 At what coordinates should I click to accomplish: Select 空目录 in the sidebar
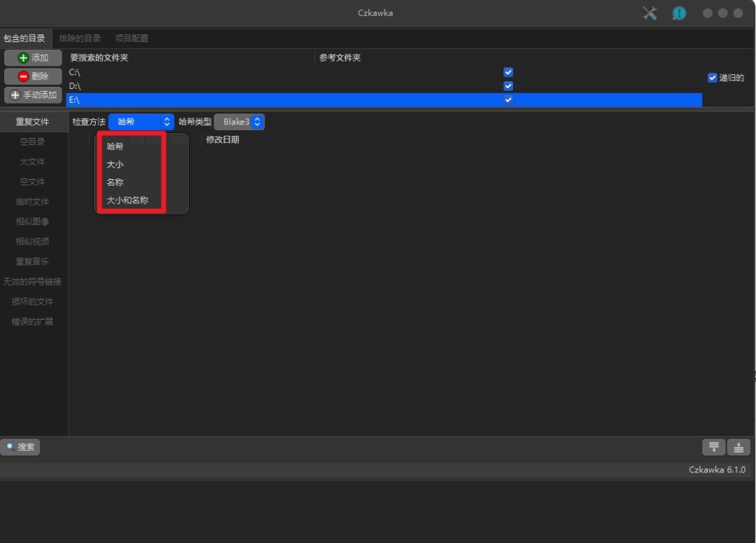[33, 141]
